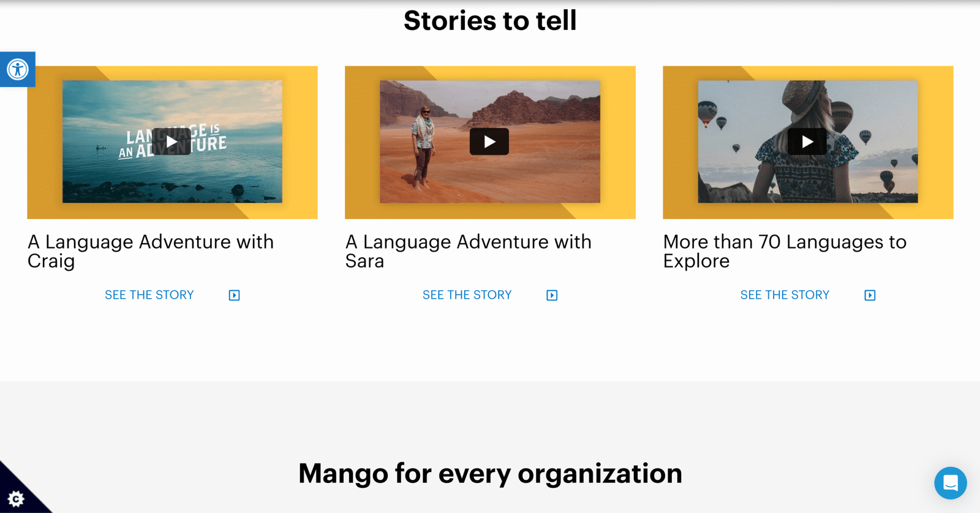Play the Language is an Adventure video
The image size is (980, 513).
[171, 142]
